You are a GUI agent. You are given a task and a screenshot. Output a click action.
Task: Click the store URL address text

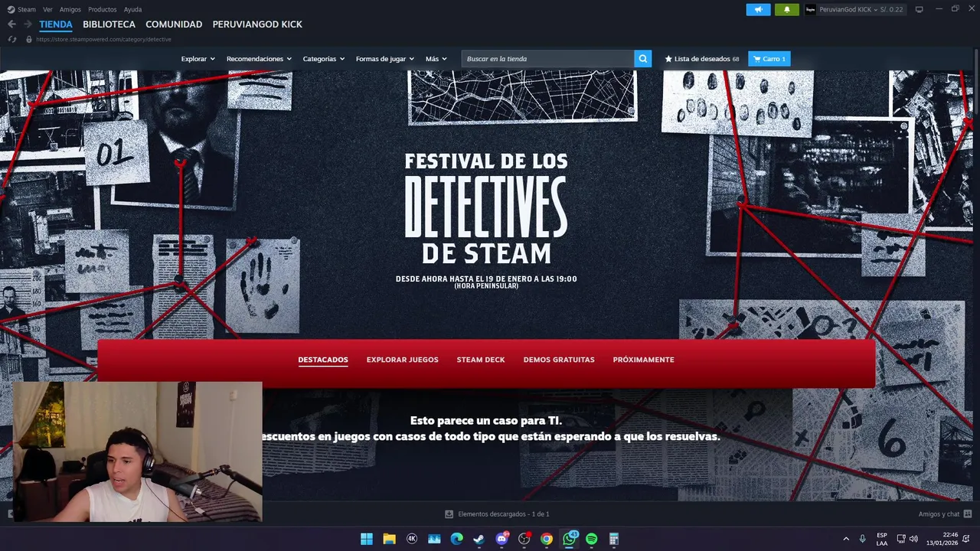103,39
